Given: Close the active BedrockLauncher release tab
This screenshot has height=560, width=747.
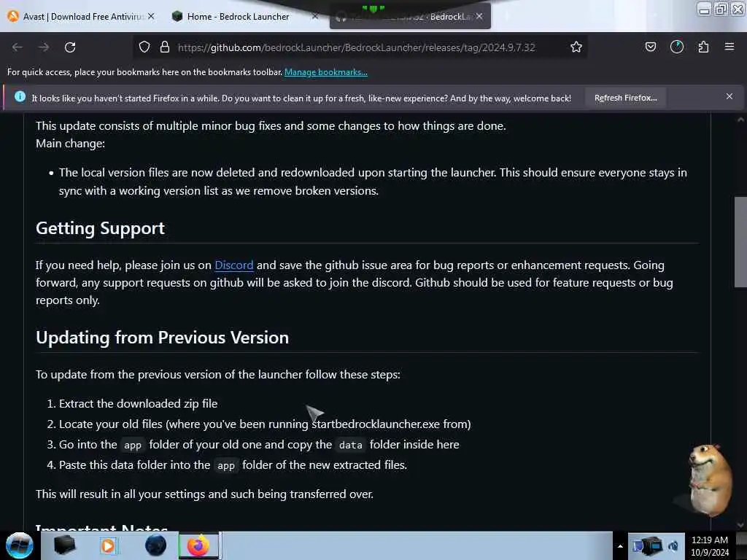Looking at the screenshot, I should point(479,16).
